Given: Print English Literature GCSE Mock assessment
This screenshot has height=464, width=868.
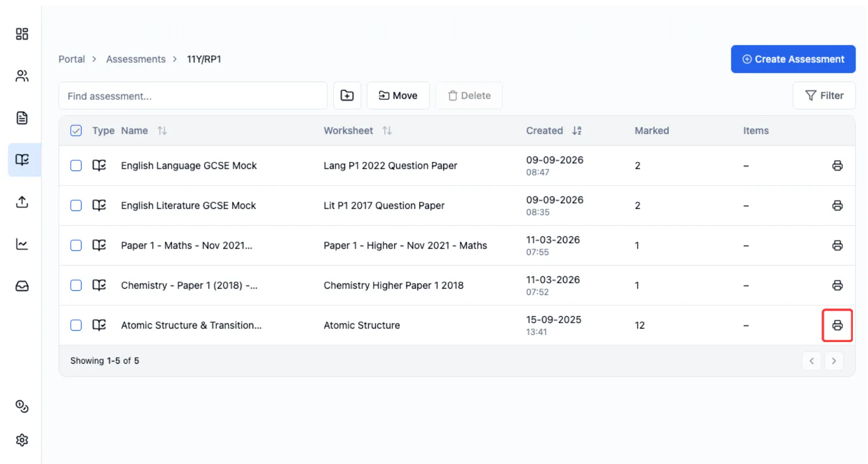Looking at the screenshot, I should coord(837,206).
